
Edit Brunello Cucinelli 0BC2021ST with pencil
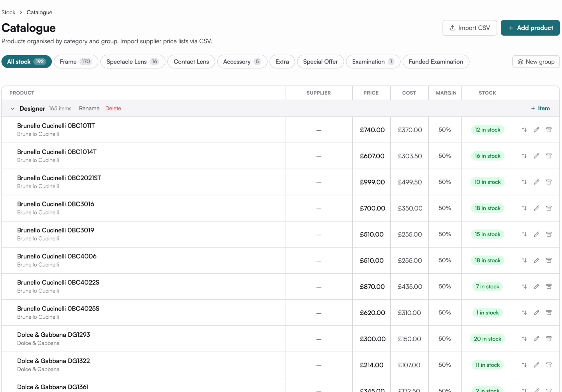point(536,182)
